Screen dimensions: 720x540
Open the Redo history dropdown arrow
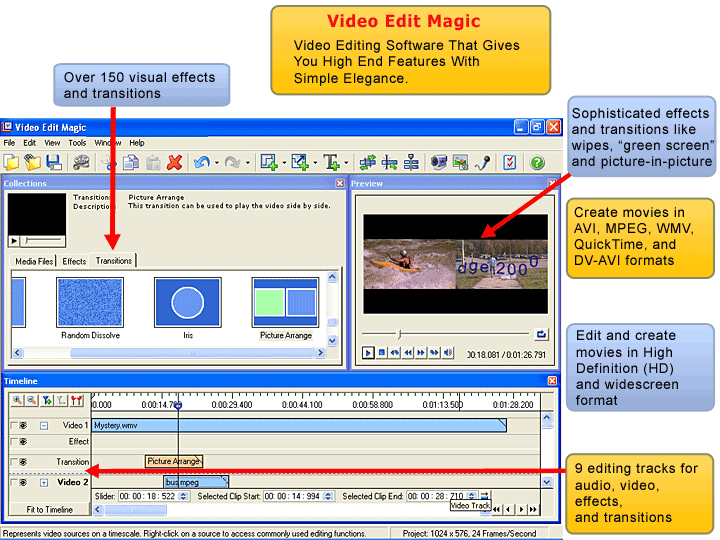pyautogui.click(x=248, y=162)
